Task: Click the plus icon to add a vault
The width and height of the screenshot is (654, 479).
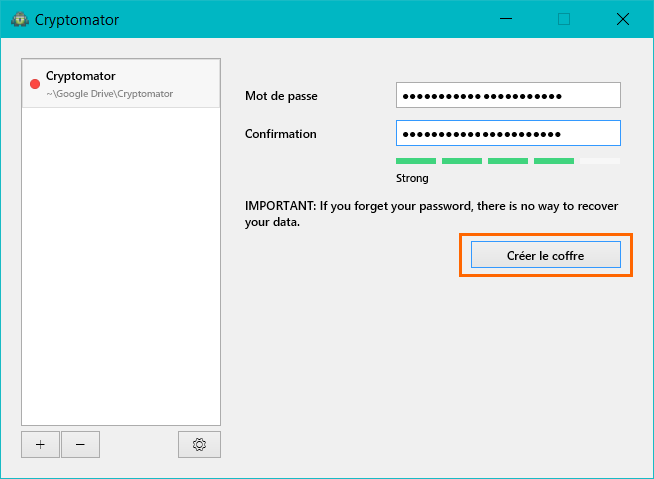Action: pos(40,444)
